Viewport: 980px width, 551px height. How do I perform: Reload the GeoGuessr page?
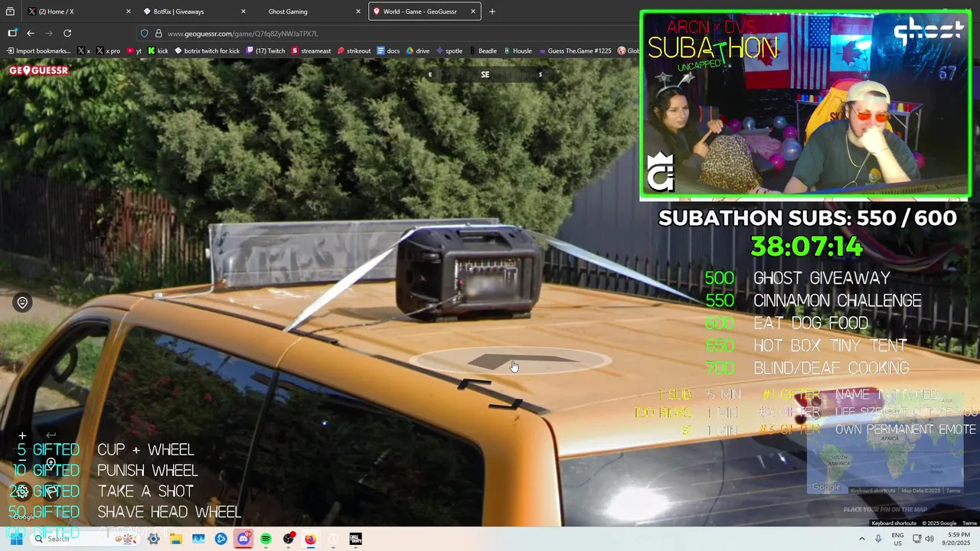(x=67, y=33)
